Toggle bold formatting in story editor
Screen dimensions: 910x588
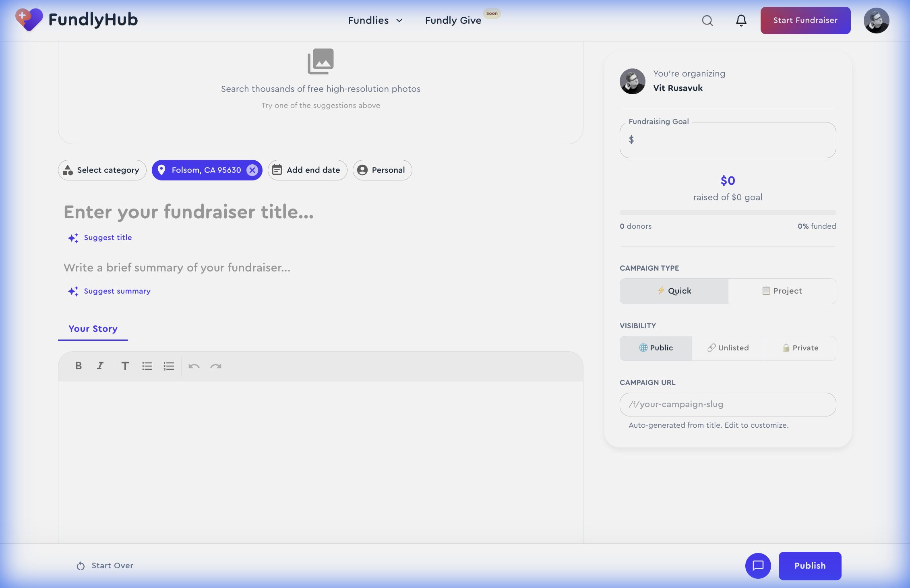click(79, 366)
